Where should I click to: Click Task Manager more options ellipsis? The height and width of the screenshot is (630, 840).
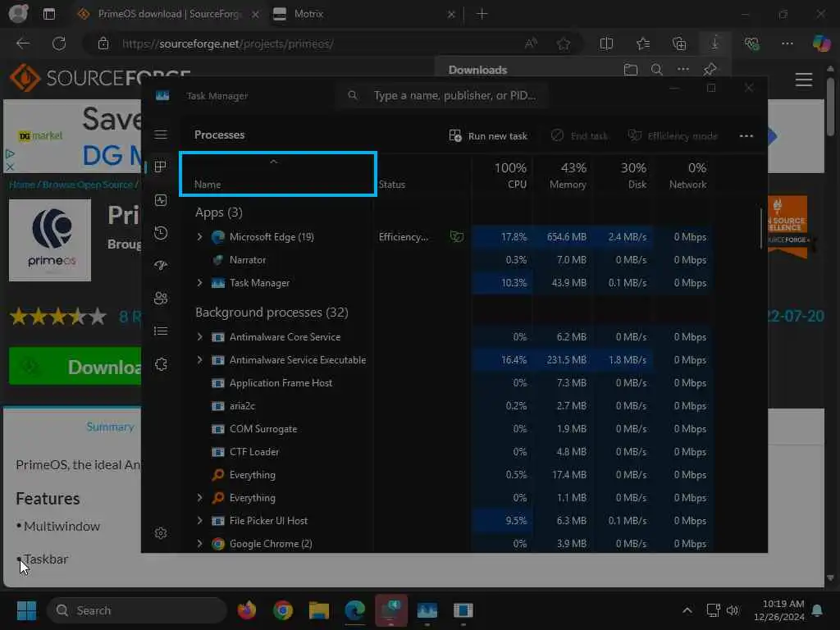pos(746,136)
